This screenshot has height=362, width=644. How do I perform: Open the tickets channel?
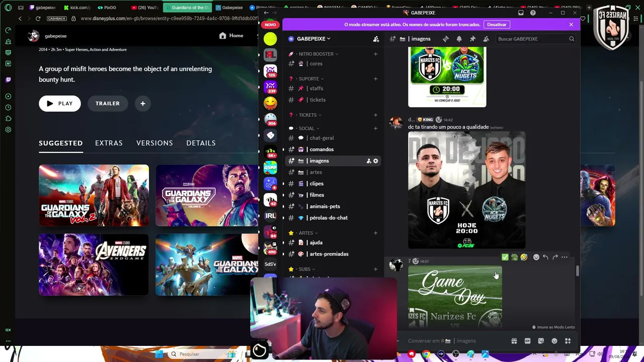click(x=333, y=100)
